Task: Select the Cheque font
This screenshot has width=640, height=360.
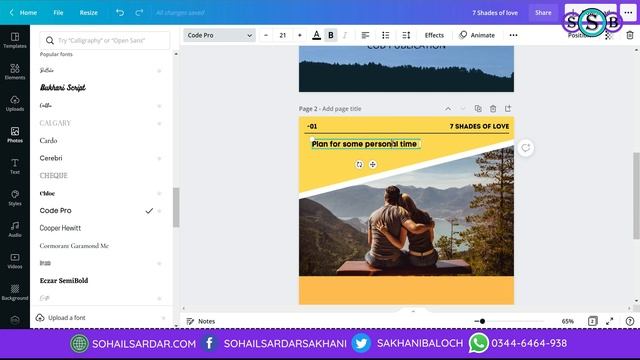Action: [x=53, y=176]
